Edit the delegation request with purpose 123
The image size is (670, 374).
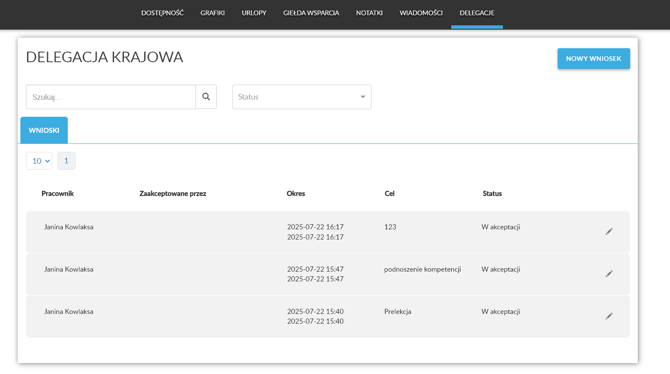click(x=609, y=231)
